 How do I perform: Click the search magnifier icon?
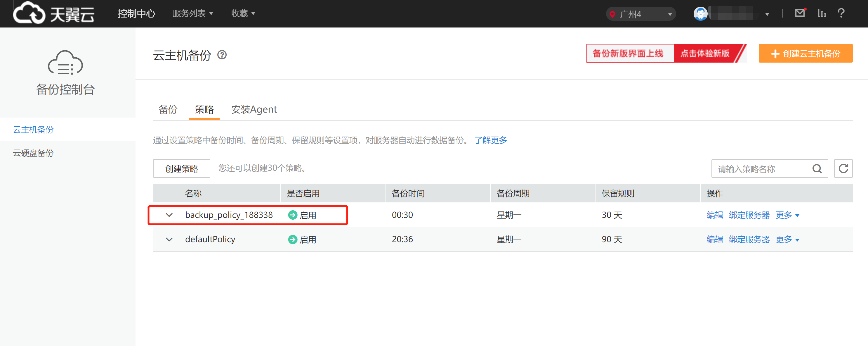(817, 168)
